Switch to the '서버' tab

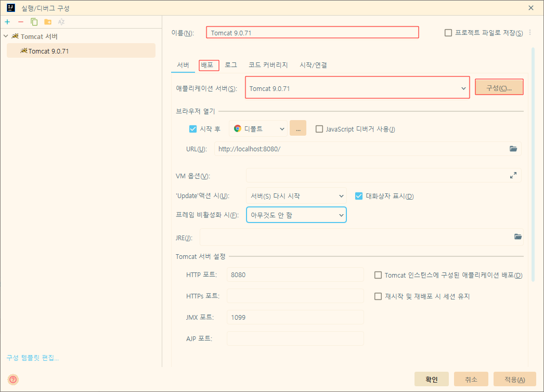(x=183, y=65)
